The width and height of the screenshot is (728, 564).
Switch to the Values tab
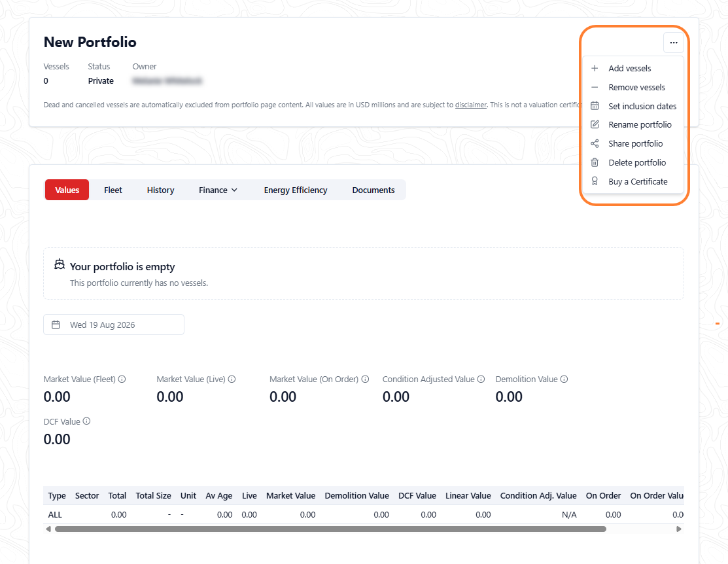[x=67, y=190]
